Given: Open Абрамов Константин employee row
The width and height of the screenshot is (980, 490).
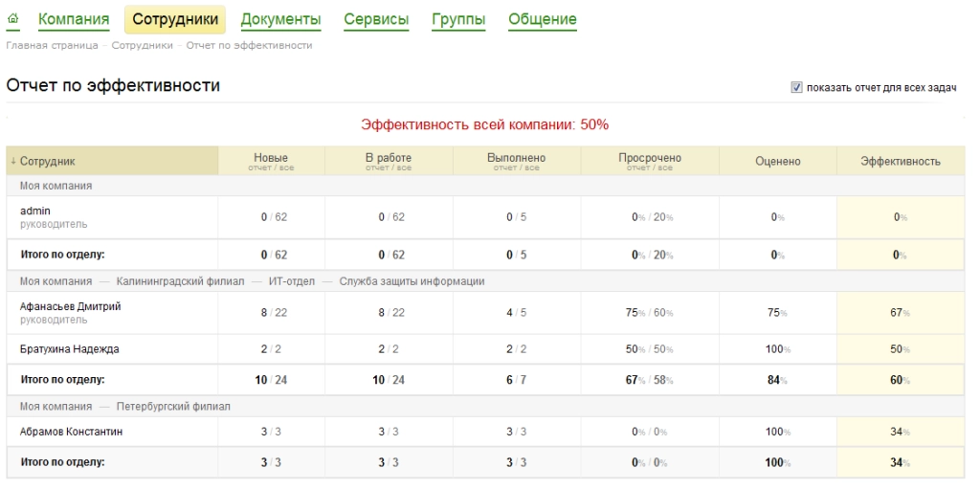Looking at the screenshot, I should [x=71, y=432].
